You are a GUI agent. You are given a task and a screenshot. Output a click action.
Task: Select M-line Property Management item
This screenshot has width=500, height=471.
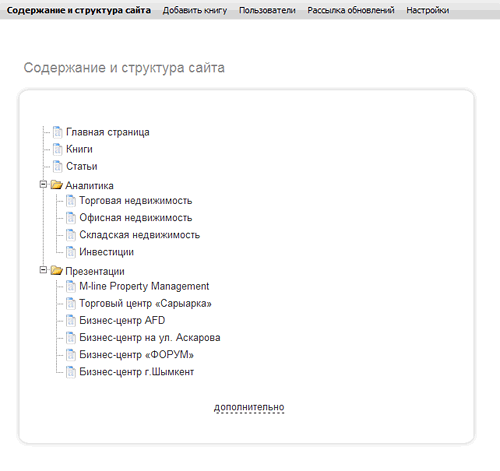144,286
